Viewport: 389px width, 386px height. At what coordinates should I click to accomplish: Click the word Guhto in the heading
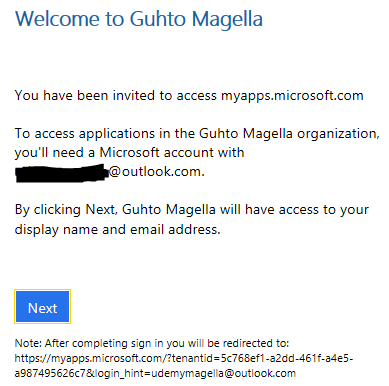158,19
